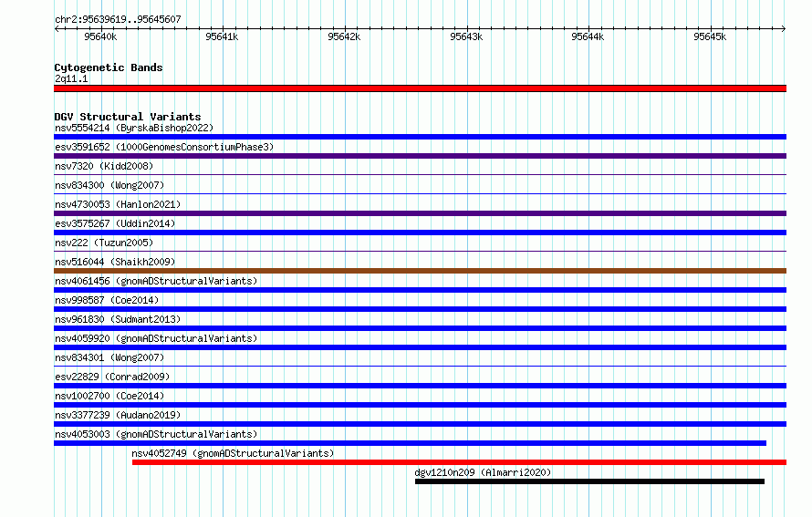Image resolution: width=812 pixels, height=517 pixels.
Task: Click the left arrow end of ruler
Action: pos(57,28)
